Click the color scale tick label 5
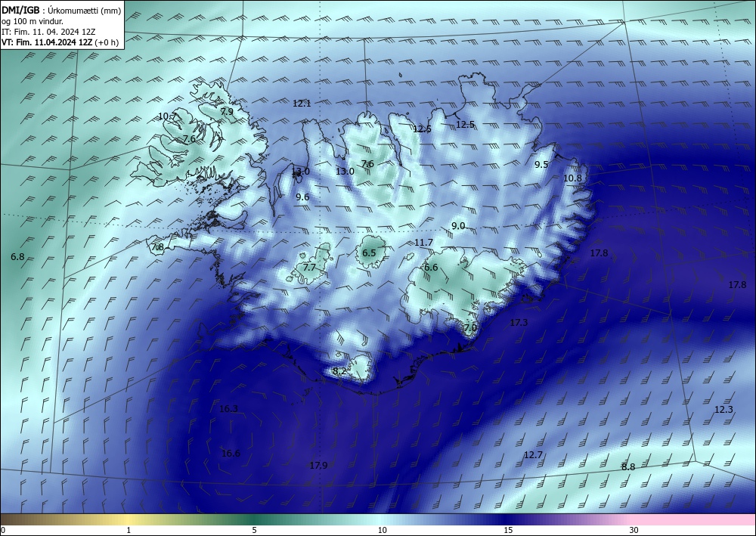The height and width of the screenshot is (536, 756). (254, 531)
